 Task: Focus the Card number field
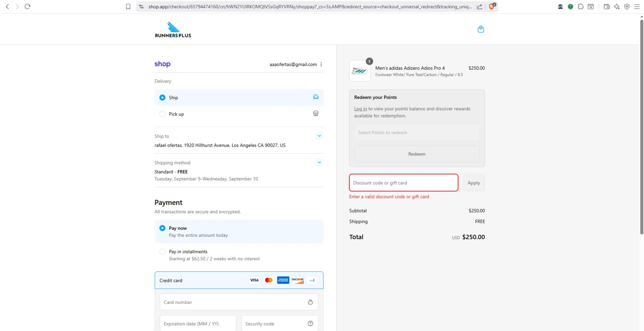[239, 302]
